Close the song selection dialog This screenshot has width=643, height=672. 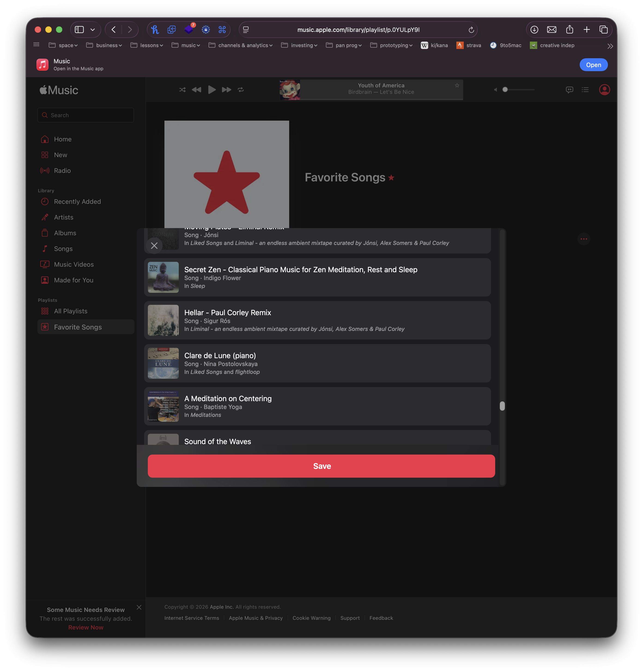[x=154, y=246]
